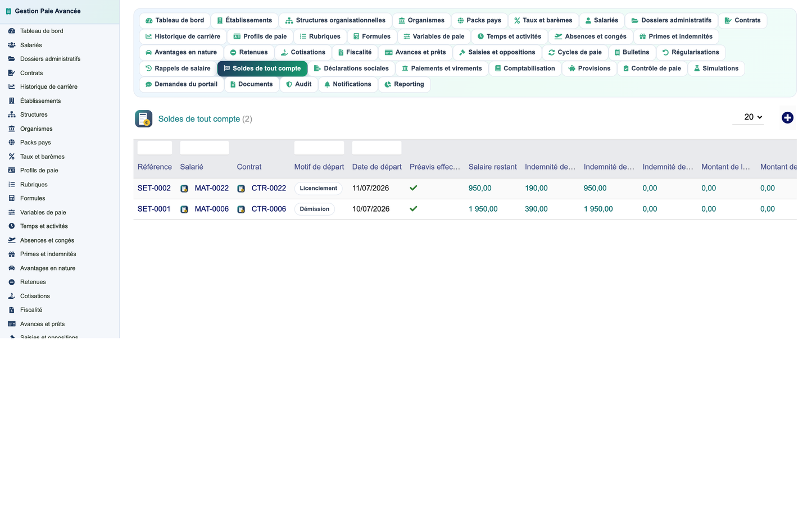Open Variables de paie in the sidebar

[x=43, y=212]
